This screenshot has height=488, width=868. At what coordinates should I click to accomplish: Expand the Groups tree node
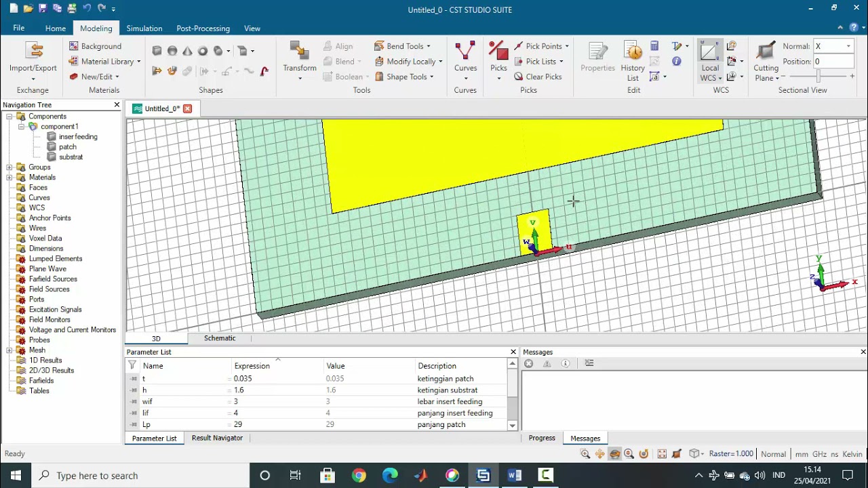pyautogui.click(x=9, y=167)
